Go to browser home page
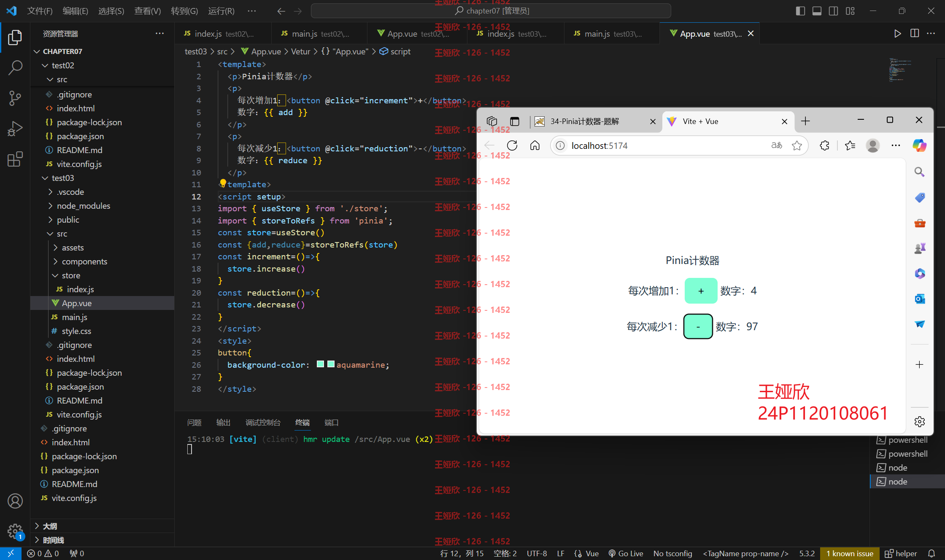945x560 pixels. point(535,145)
